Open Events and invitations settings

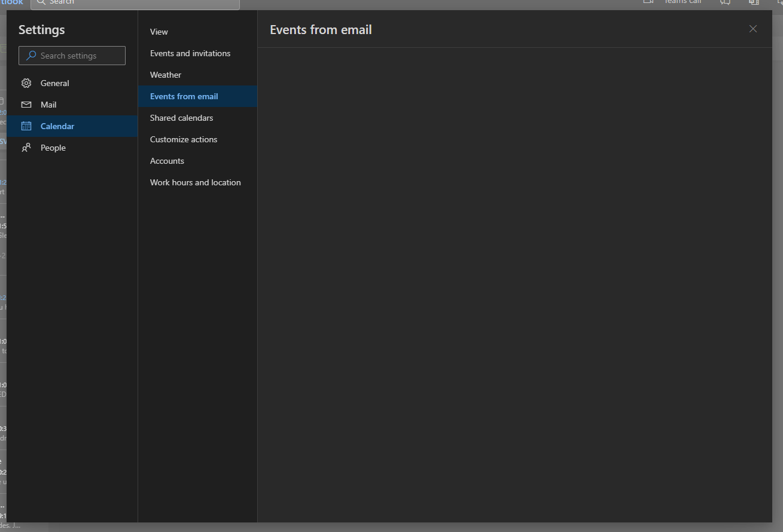(197, 53)
